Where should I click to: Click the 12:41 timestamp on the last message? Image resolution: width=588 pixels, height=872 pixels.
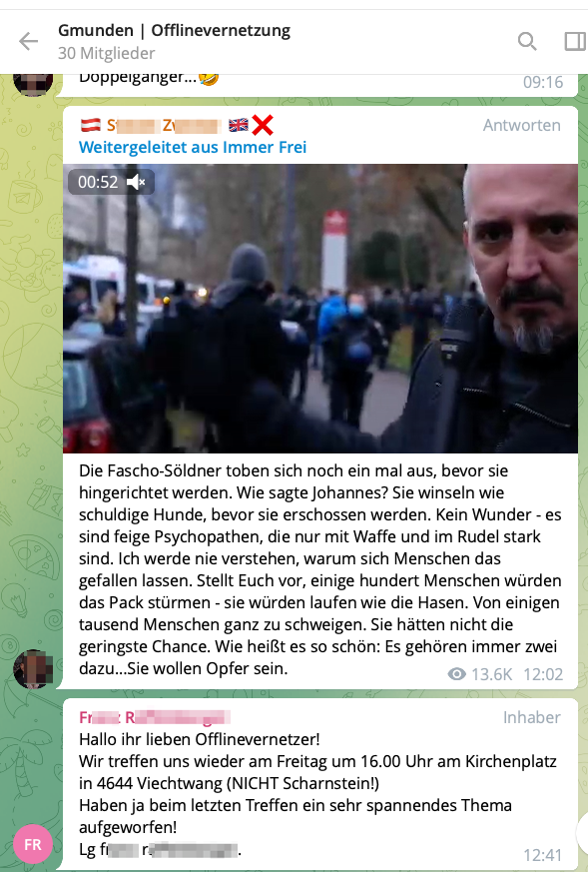tap(542, 855)
